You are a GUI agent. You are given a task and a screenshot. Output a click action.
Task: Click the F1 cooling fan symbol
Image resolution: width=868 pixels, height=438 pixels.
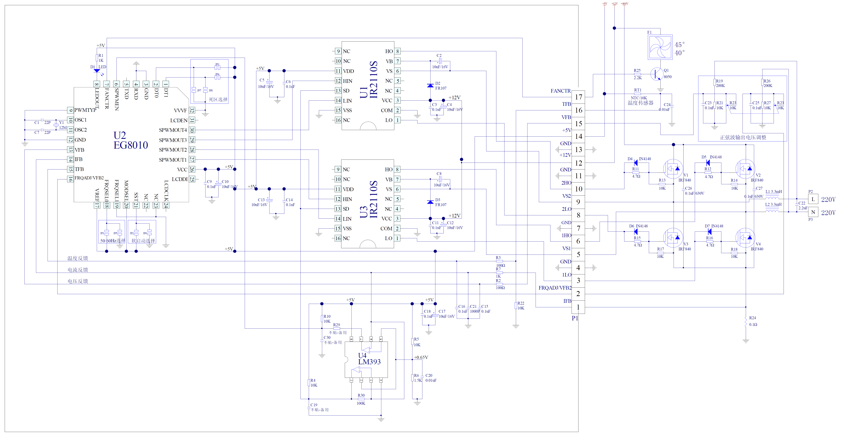coord(660,48)
